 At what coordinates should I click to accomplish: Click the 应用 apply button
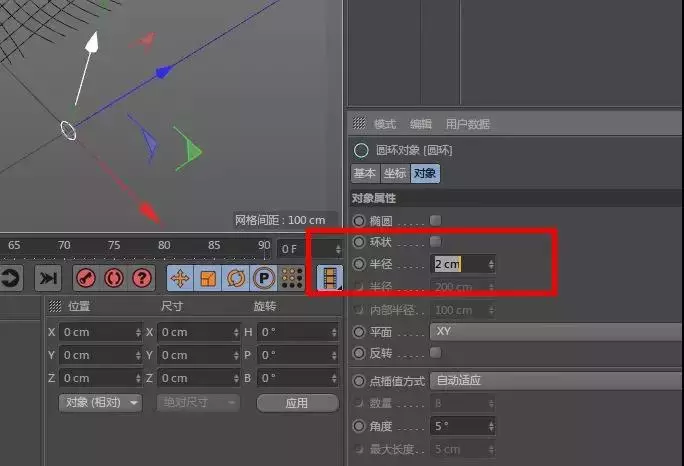click(296, 403)
